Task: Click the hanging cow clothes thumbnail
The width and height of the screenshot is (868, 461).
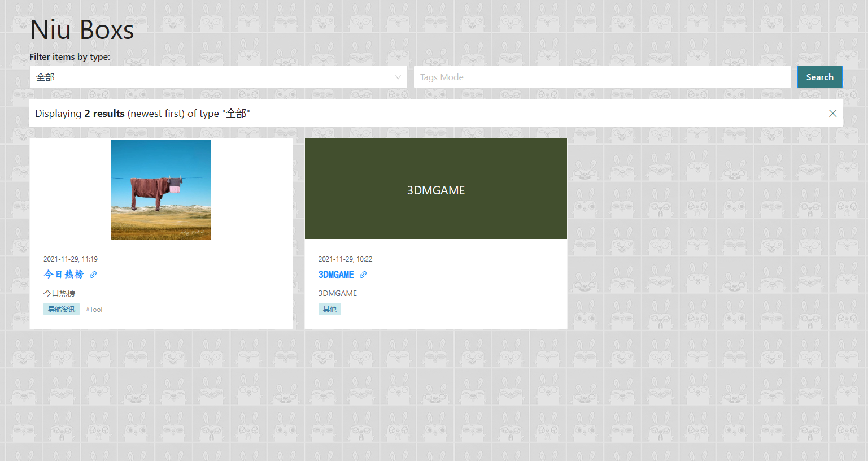Action: [161, 189]
